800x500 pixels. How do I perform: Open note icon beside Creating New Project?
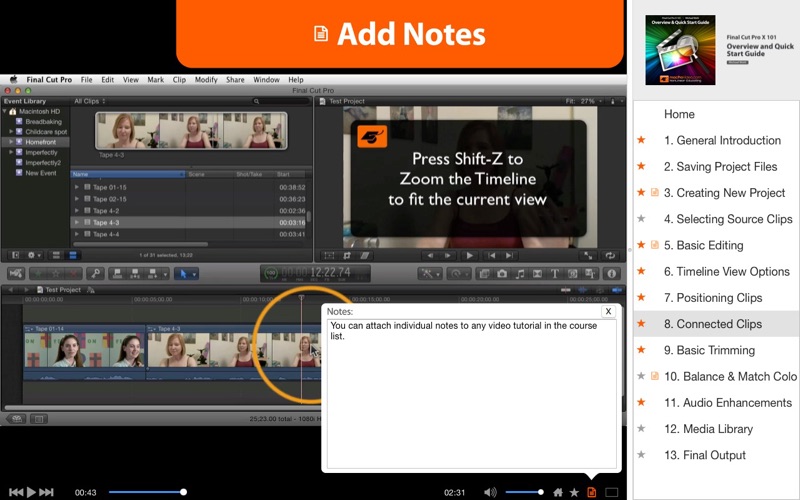(x=655, y=193)
